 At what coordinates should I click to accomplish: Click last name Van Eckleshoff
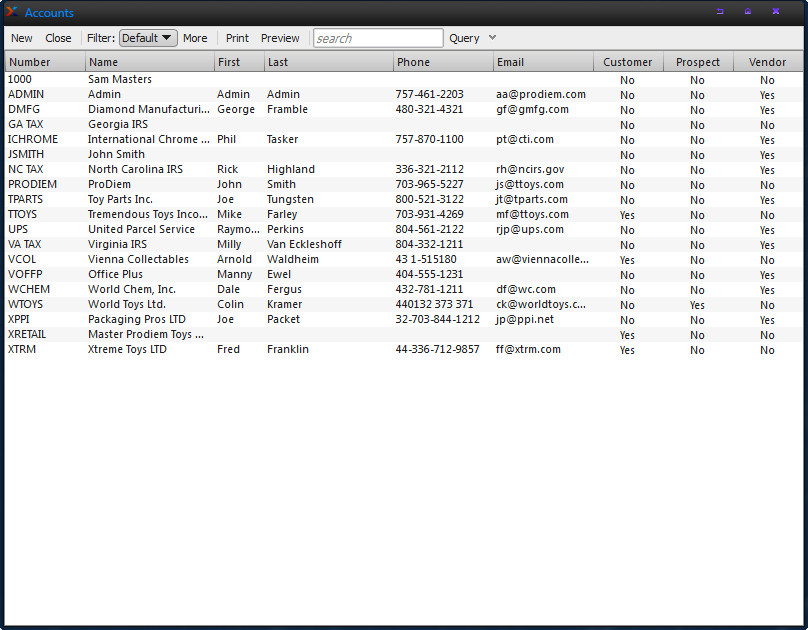click(304, 244)
